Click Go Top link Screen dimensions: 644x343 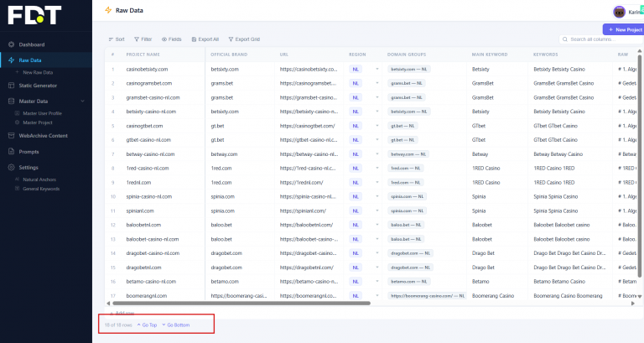[147, 325]
